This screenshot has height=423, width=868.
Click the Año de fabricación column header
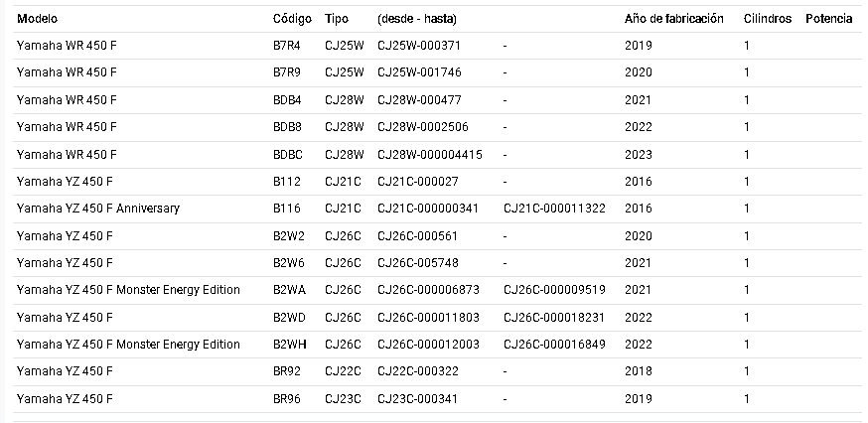(673, 19)
